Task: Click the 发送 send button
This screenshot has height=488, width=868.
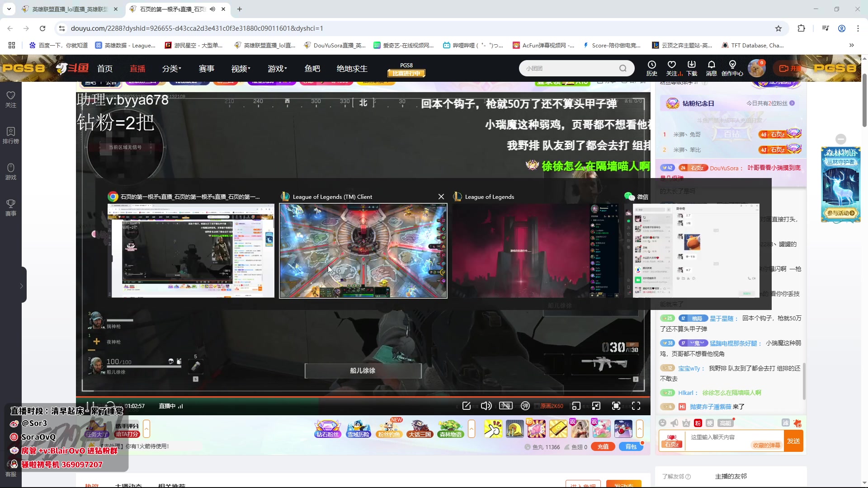Action: point(793,441)
